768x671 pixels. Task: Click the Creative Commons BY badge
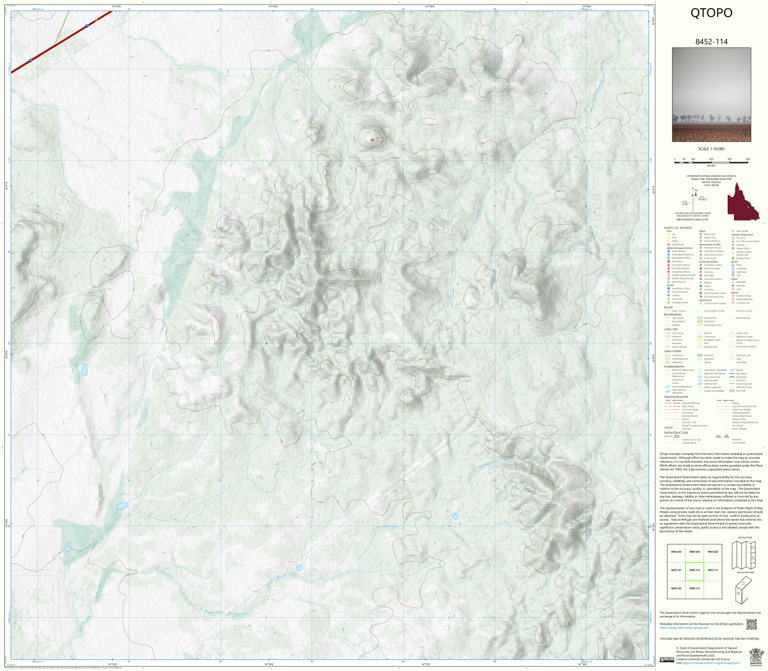[x=667, y=659]
